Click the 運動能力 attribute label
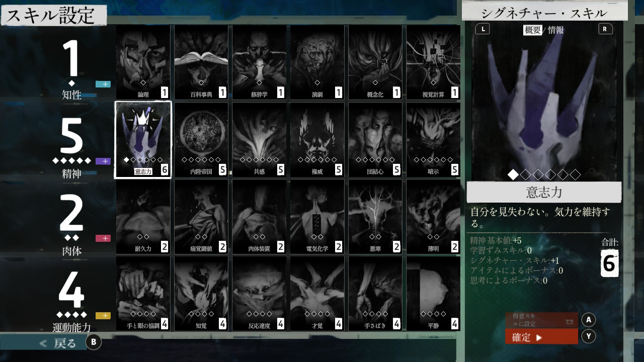Image resolution: width=644 pixels, height=362 pixels. (x=71, y=328)
